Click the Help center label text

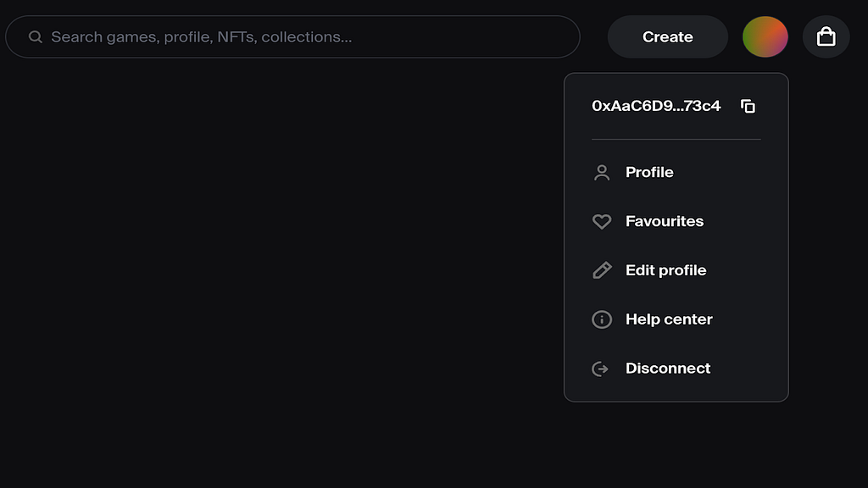coord(669,319)
